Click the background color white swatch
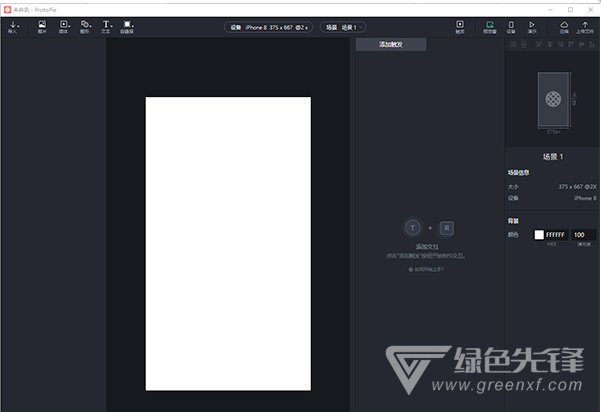This screenshot has height=412, width=601. (538, 234)
